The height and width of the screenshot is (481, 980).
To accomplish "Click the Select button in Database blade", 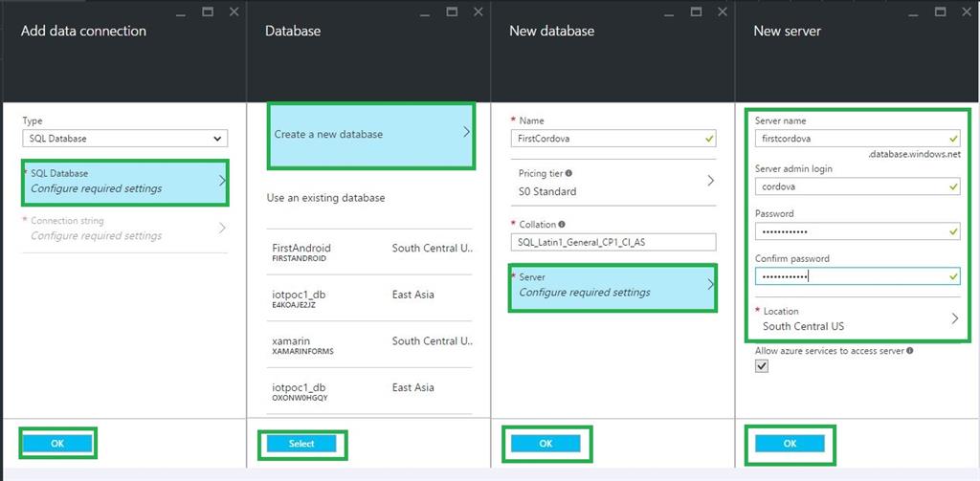I will click(x=301, y=444).
